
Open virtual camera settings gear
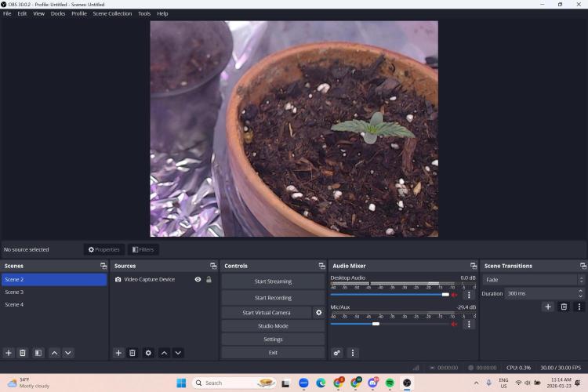(318, 312)
